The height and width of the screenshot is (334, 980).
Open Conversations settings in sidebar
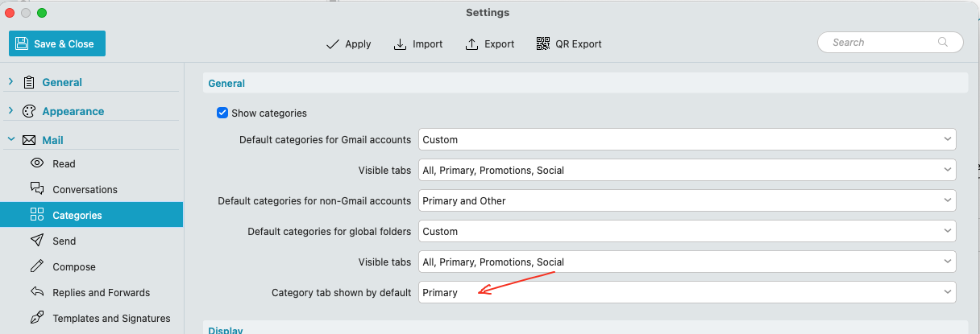click(x=85, y=190)
